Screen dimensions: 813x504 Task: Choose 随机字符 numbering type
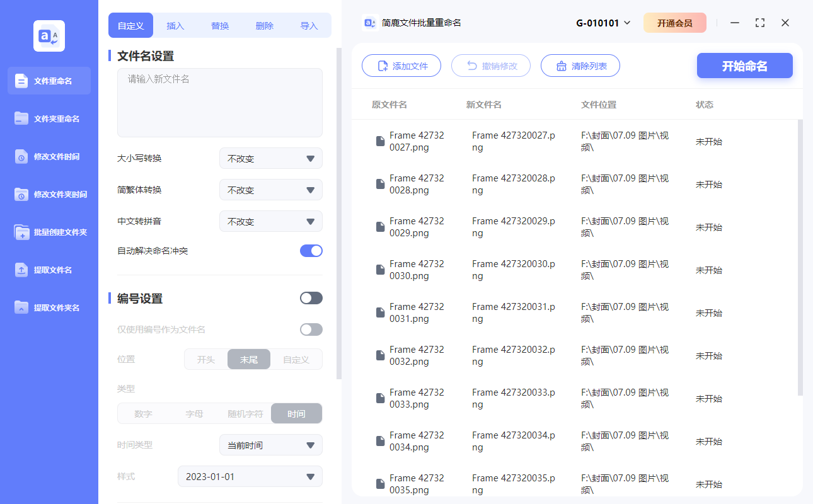point(245,414)
